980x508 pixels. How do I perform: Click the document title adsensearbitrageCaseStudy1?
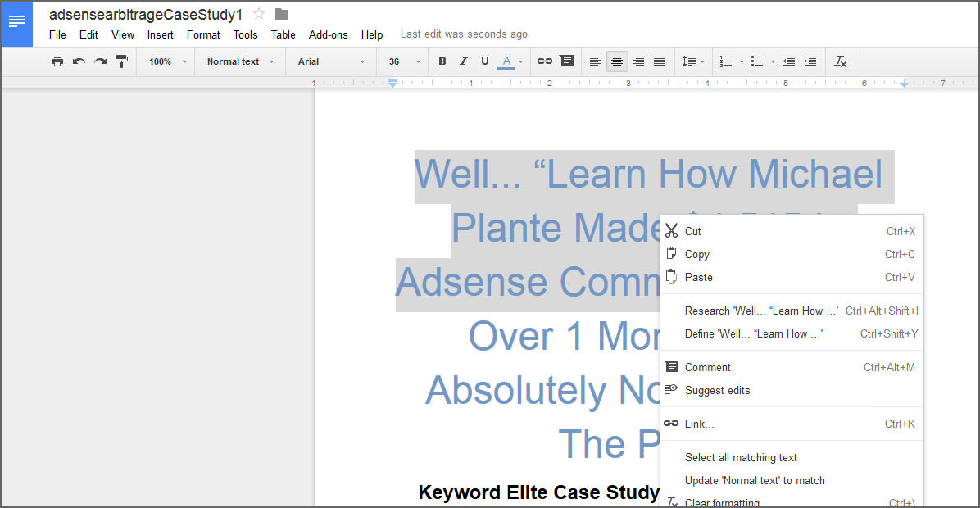click(x=146, y=15)
